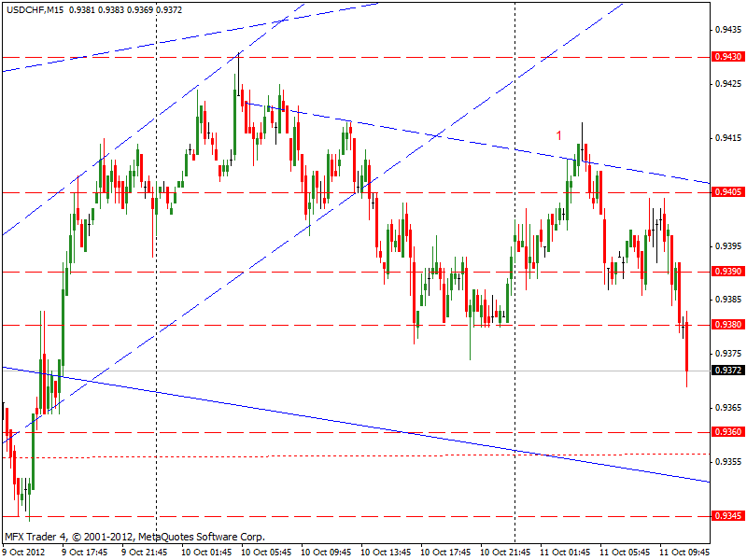Click the 0.9380 red price level label
The height and width of the screenshot is (560, 747).
(728, 324)
